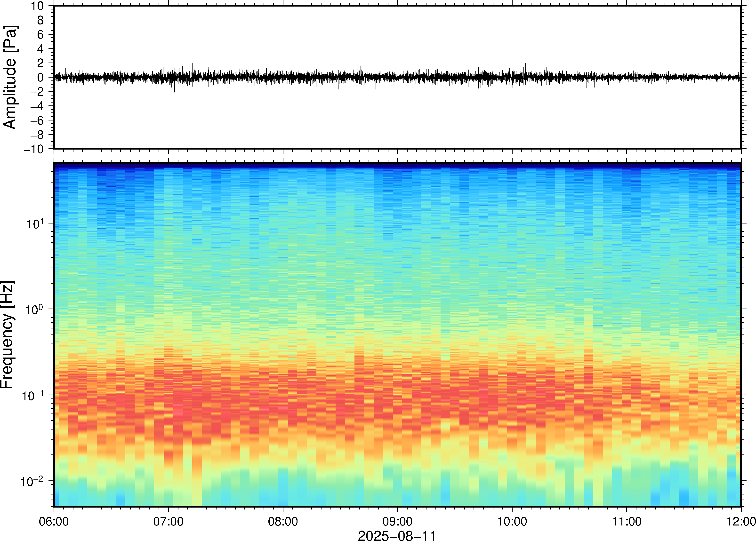
Task: Click the 10⁻² frequency tick label
Action: pos(32,481)
